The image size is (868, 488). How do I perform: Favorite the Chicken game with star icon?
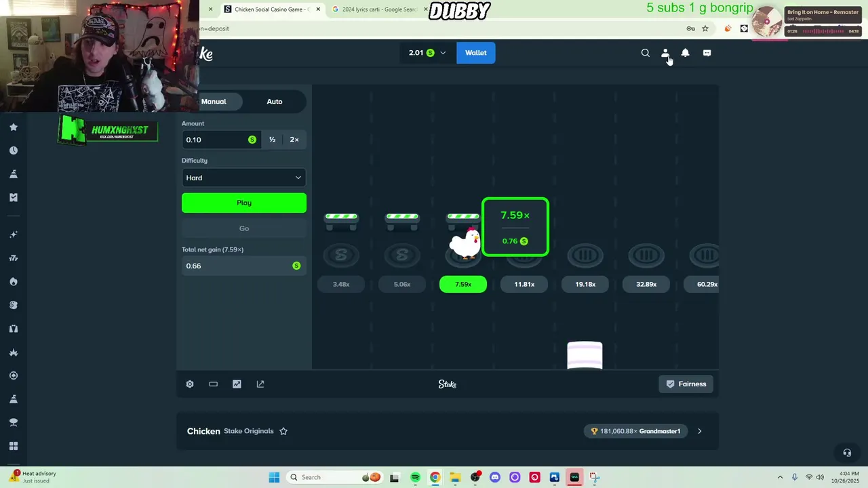pyautogui.click(x=283, y=431)
